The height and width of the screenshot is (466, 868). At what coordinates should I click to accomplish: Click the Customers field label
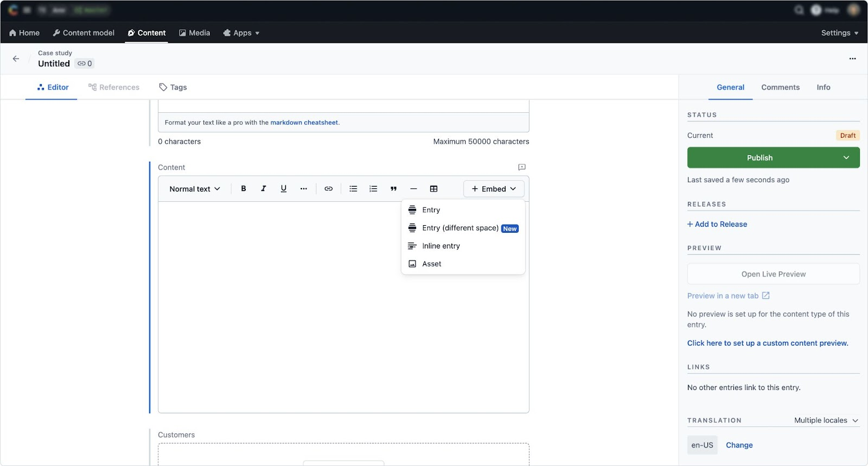click(176, 435)
